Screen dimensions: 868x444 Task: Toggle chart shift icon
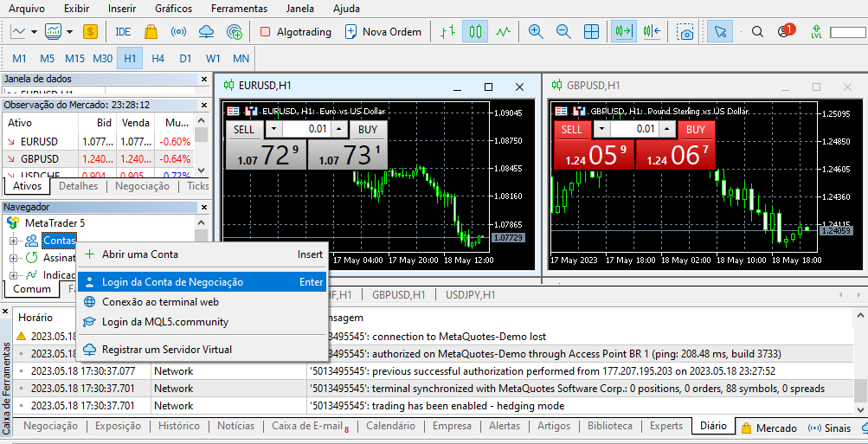653,31
